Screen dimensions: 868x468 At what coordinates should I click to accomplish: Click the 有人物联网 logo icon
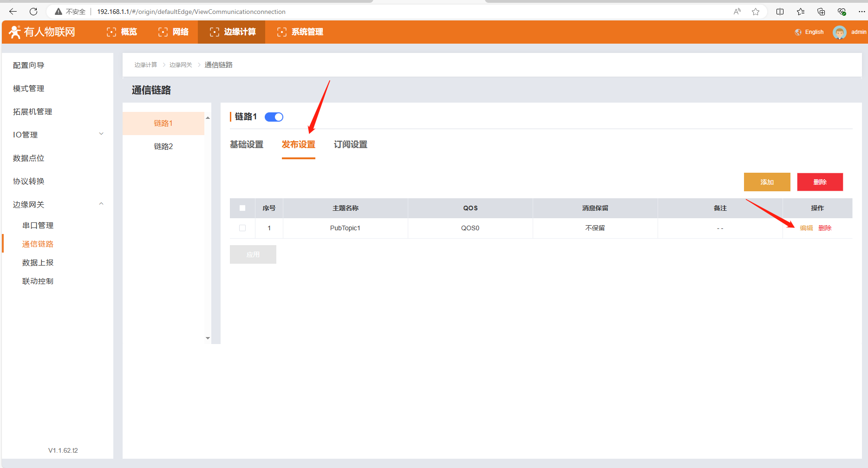[x=15, y=32]
